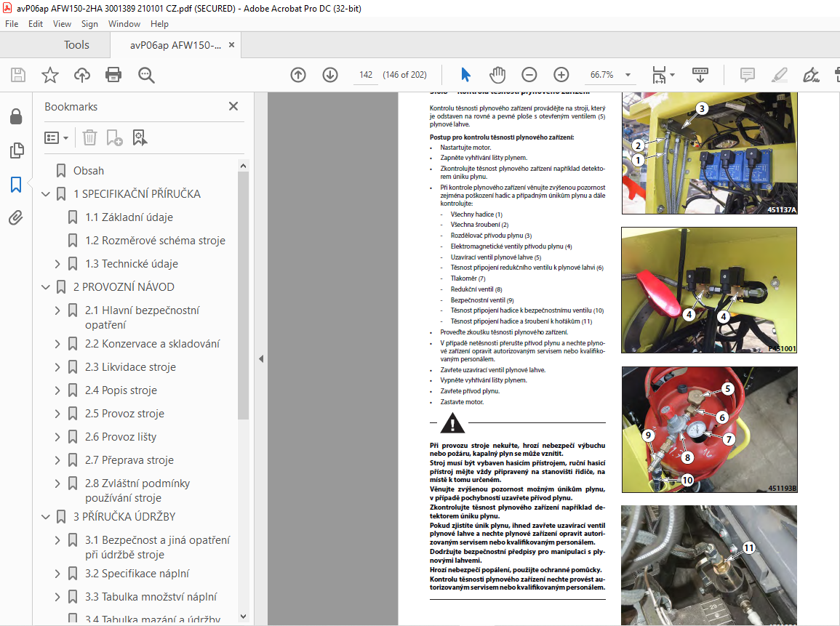This screenshot has width=840, height=626.
Task: Collapse '2 PROVOZNÍ NÁVOD' bookmark
Action: click(x=46, y=288)
